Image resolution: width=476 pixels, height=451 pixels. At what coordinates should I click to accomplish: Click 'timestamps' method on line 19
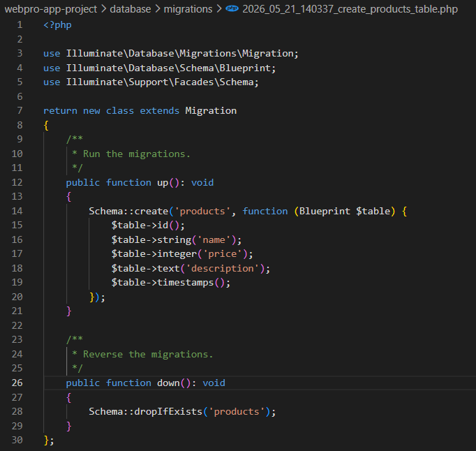tap(186, 283)
